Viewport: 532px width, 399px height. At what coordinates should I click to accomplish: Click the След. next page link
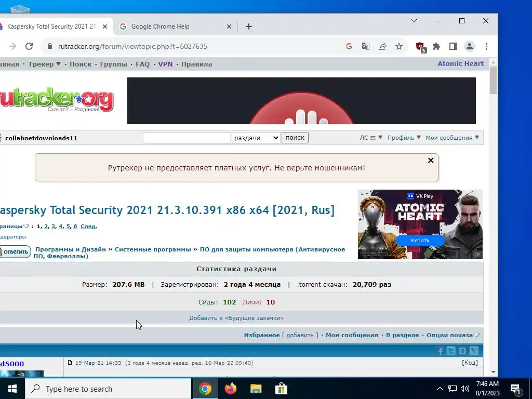89,227
